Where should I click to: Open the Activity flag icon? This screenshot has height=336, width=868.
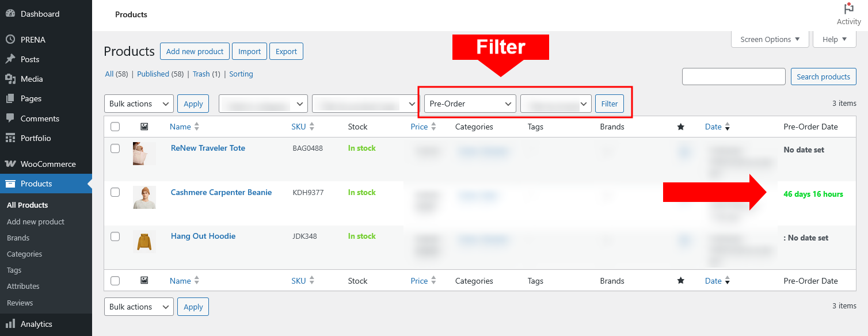pos(848,9)
